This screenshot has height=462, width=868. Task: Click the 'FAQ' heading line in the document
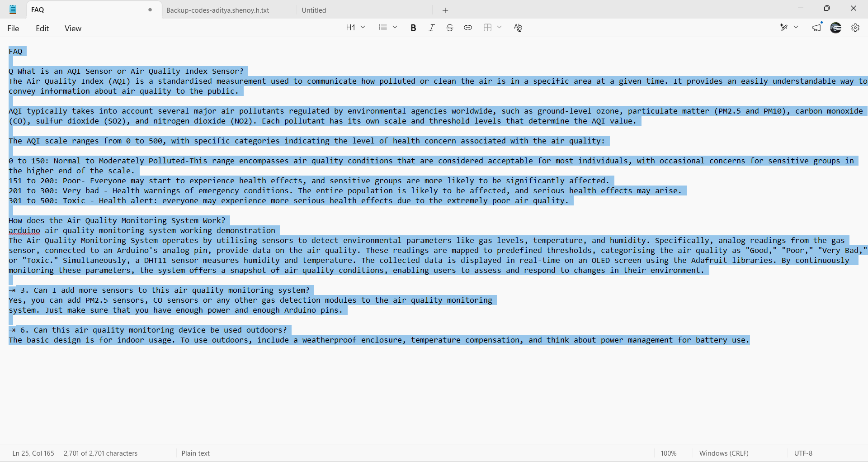tap(15, 52)
